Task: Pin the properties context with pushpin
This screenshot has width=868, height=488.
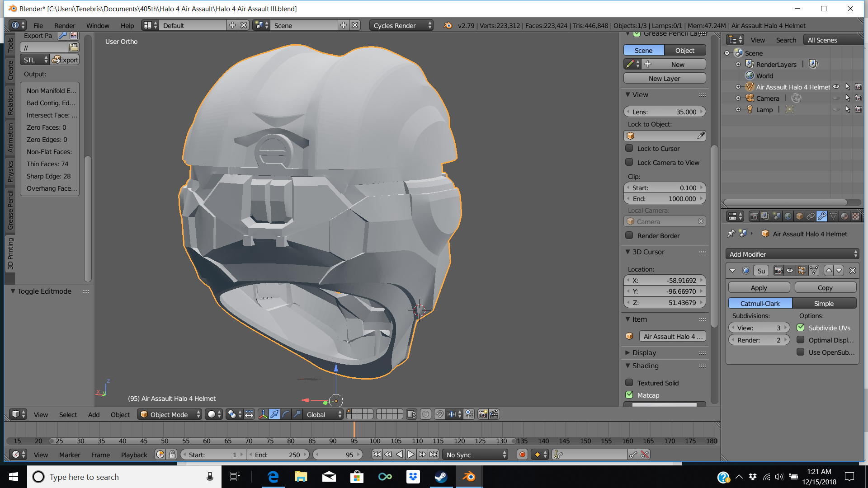Action: (731, 234)
